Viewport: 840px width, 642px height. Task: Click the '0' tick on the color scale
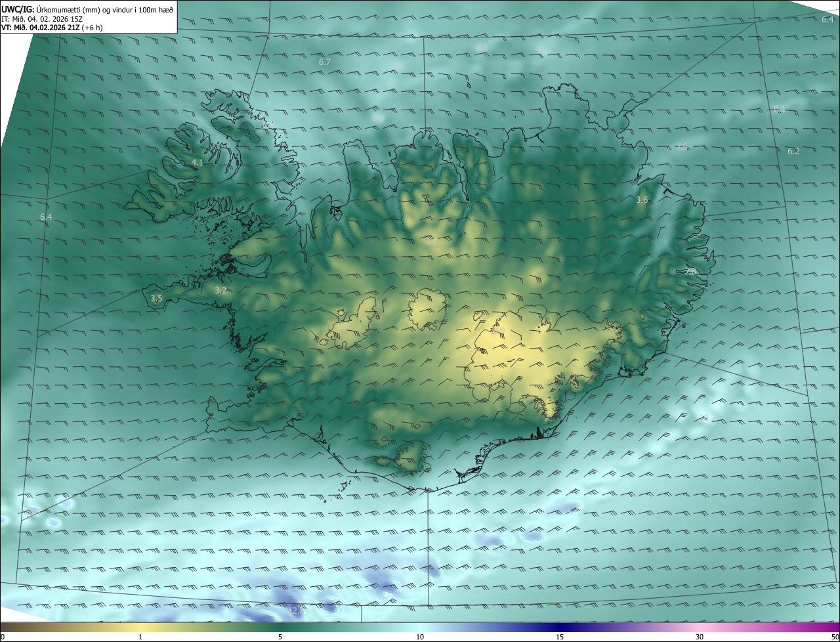point(3,637)
